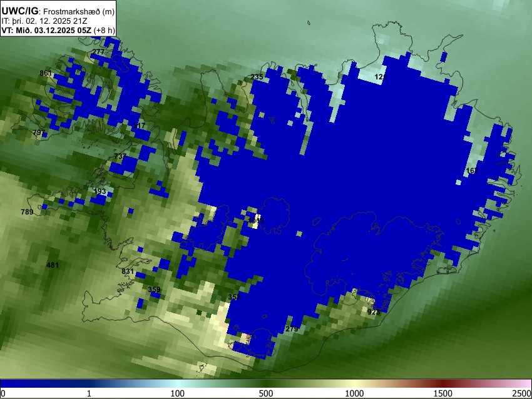532x399 pixels.
Task: Click the map value 861
Action: (46, 73)
